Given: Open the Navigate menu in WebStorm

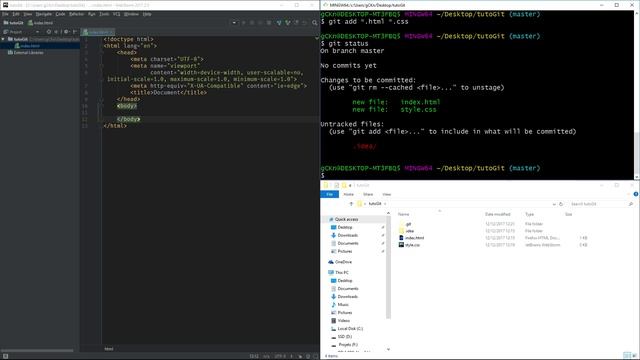Looking at the screenshot, I should coord(44,14).
